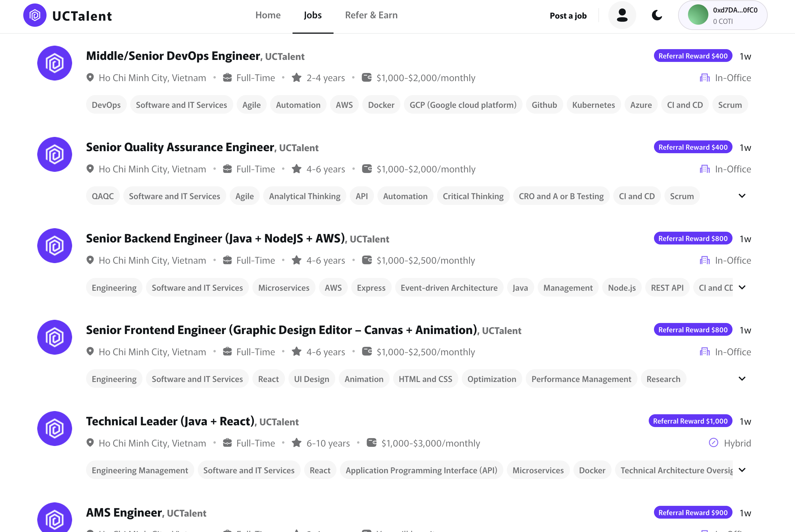Click company logo beside Senior Quality Assurance Engineer
The height and width of the screenshot is (532, 795).
point(55,154)
